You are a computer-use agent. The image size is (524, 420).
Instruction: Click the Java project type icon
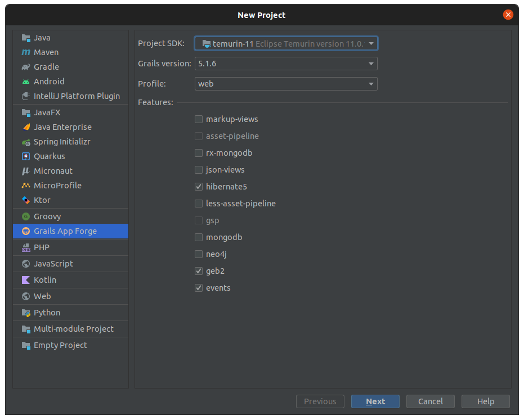pos(26,38)
